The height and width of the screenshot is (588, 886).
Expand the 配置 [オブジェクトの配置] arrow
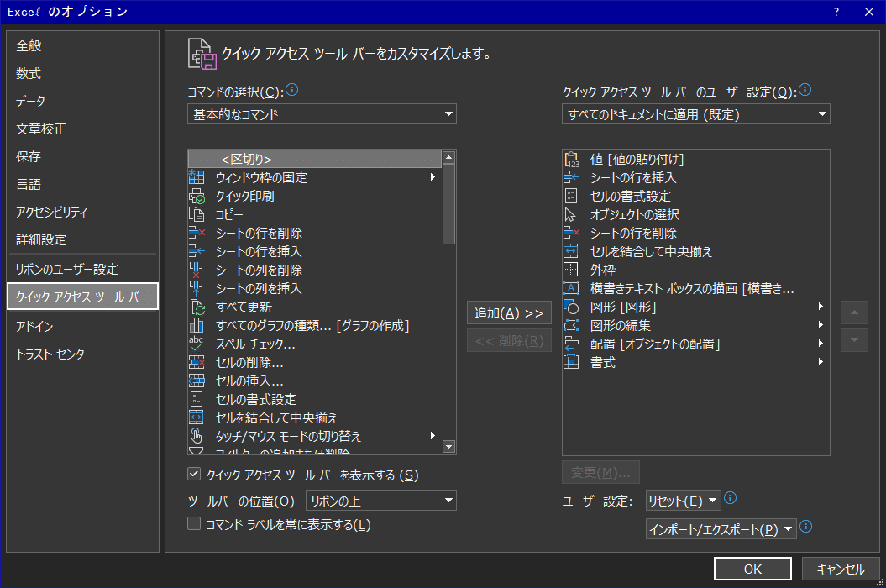pyautogui.click(x=820, y=344)
